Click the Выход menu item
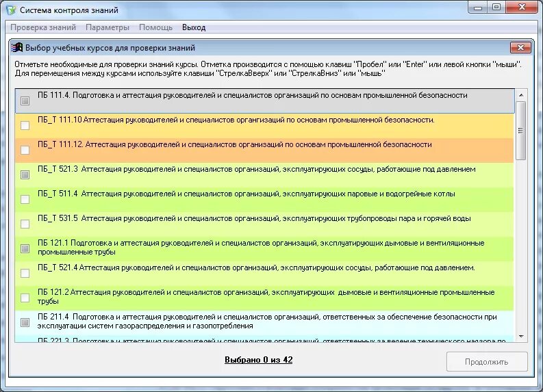Viewport: 543px width, 392px height. (x=194, y=27)
